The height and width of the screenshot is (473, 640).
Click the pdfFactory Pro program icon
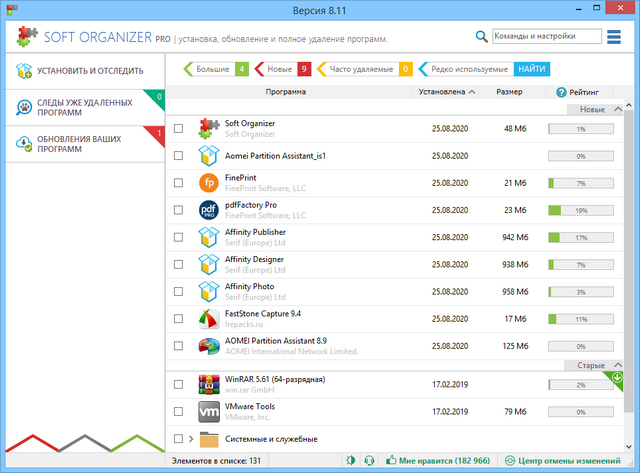[208, 210]
